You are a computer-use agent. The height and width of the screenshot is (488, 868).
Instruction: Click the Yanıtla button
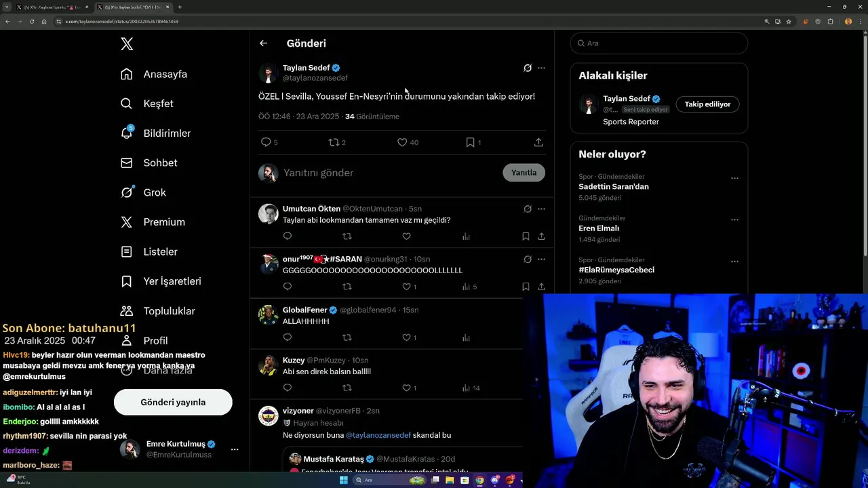[x=524, y=173]
